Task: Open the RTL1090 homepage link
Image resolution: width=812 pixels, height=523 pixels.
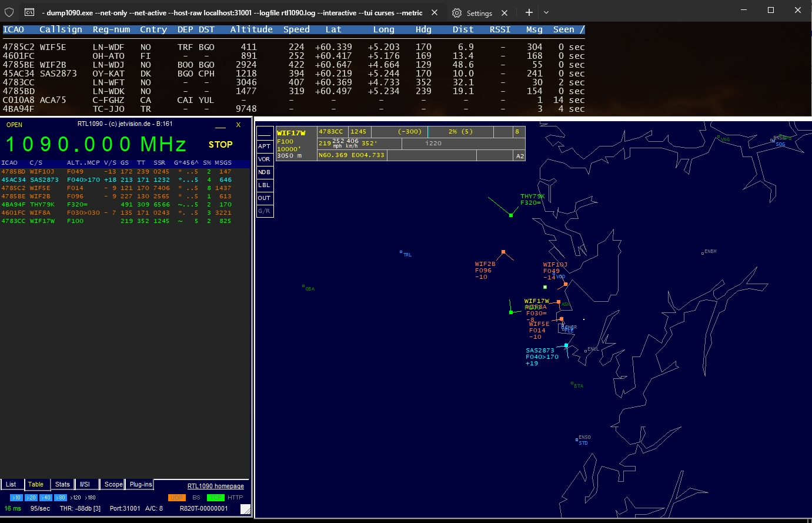Action: pyautogui.click(x=216, y=486)
